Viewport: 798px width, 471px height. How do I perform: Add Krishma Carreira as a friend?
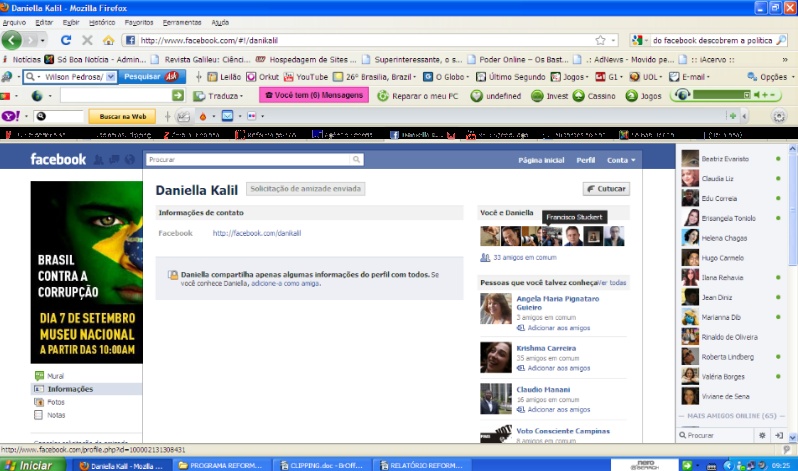tap(559, 368)
